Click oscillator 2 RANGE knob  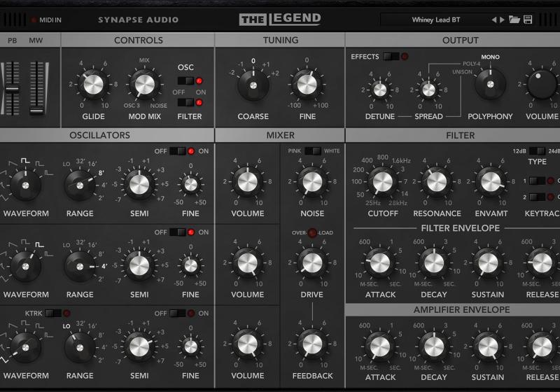tap(80, 266)
